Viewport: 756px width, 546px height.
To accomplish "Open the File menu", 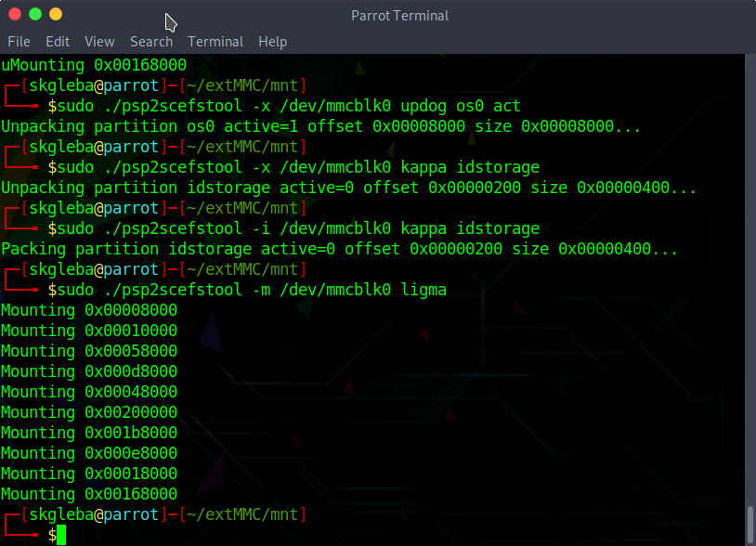I will click(19, 42).
